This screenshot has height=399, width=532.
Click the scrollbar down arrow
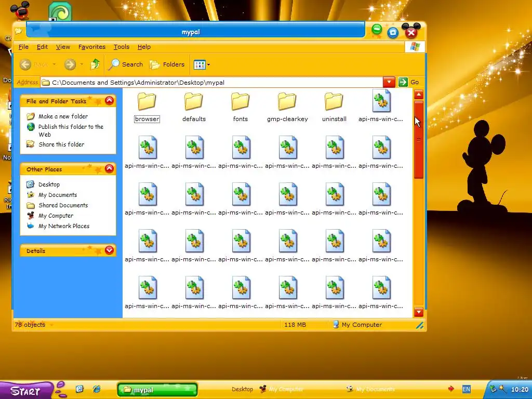[x=419, y=312]
